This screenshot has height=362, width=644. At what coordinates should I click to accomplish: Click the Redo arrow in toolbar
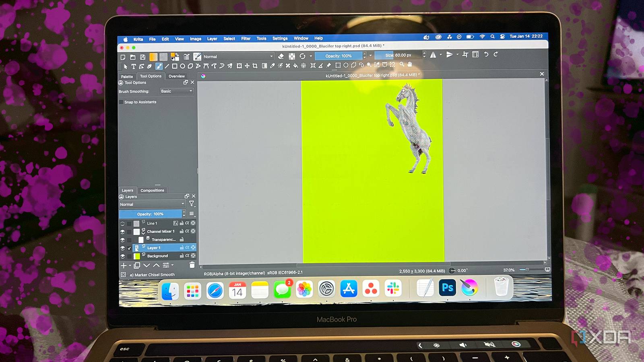point(495,54)
